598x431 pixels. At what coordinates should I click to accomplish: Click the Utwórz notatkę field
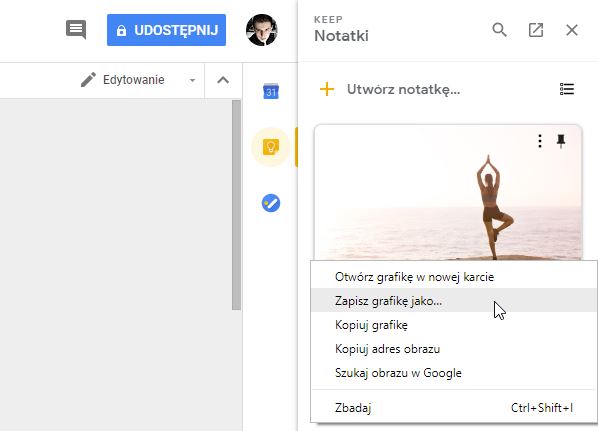(403, 89)
